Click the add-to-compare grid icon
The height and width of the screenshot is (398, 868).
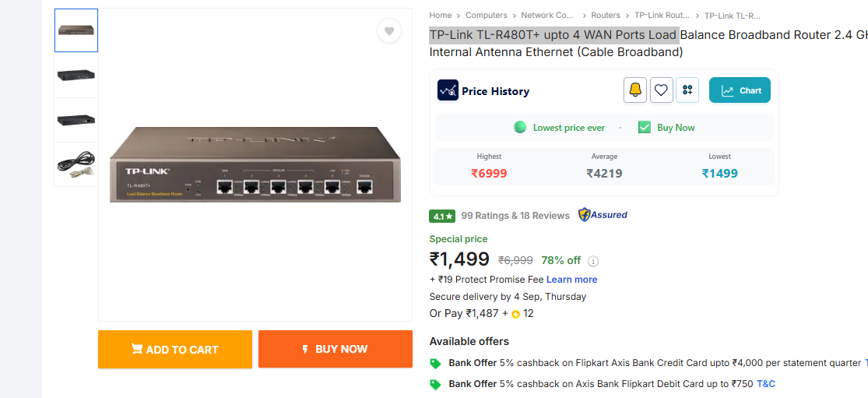(x=687, y=90)
